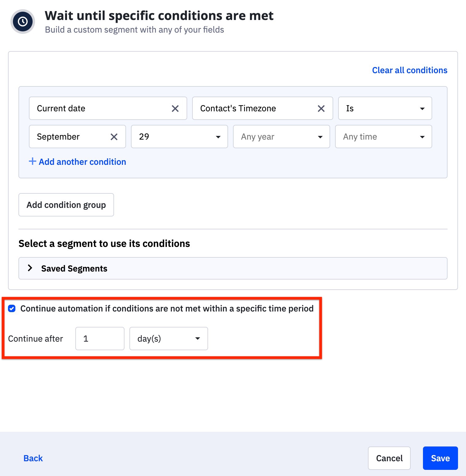Image resolution: width=466 pixels, height=476 pixels.
Task: Click inside the Current date field
Action: [x=98, y=109]
